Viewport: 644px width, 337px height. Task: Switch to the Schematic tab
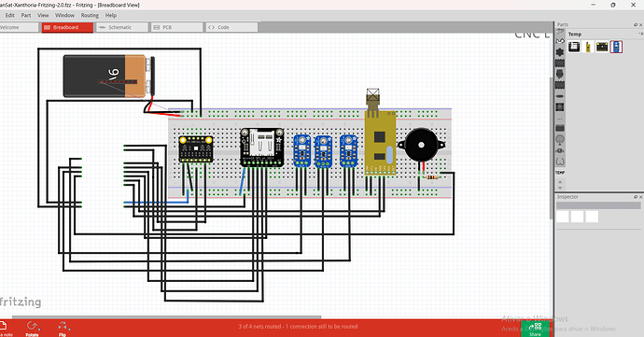(122, 27)
